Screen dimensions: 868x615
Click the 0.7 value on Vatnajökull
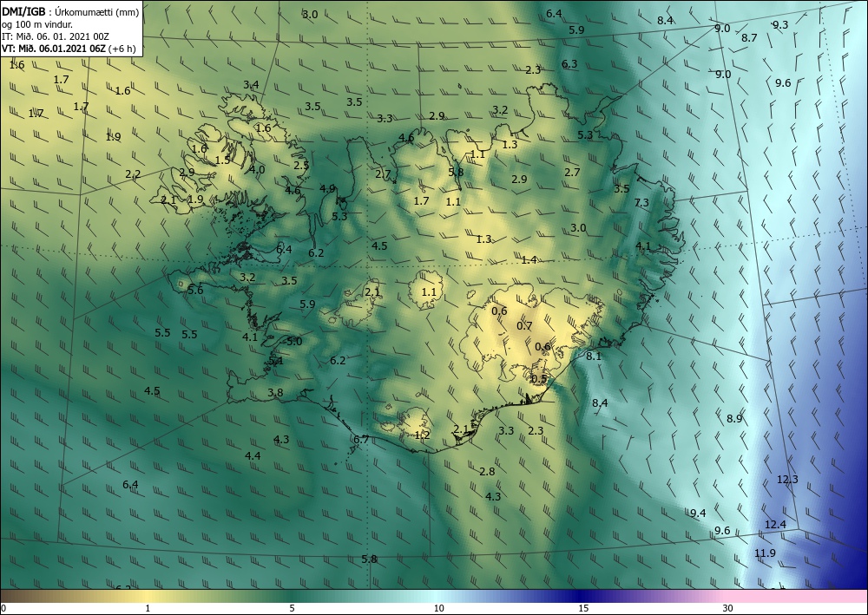pyautogui.click(x=524, y=326)
